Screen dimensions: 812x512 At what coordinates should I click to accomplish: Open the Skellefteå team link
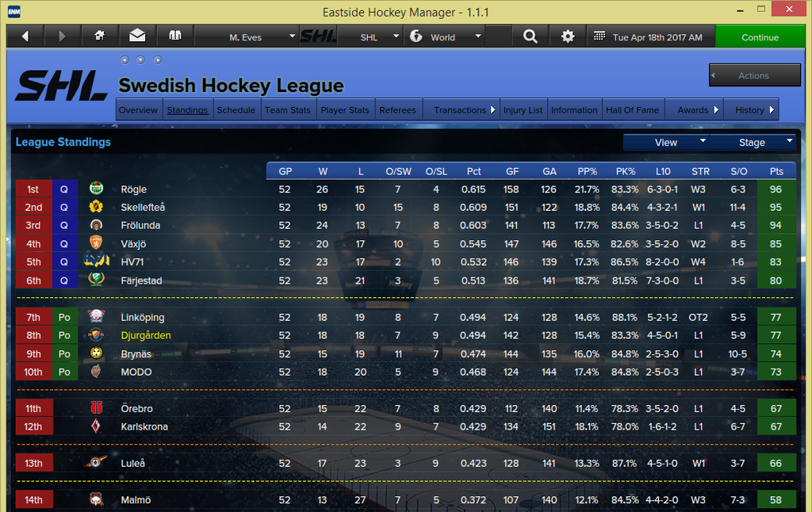pyautogui.click(x=143, y=207)
